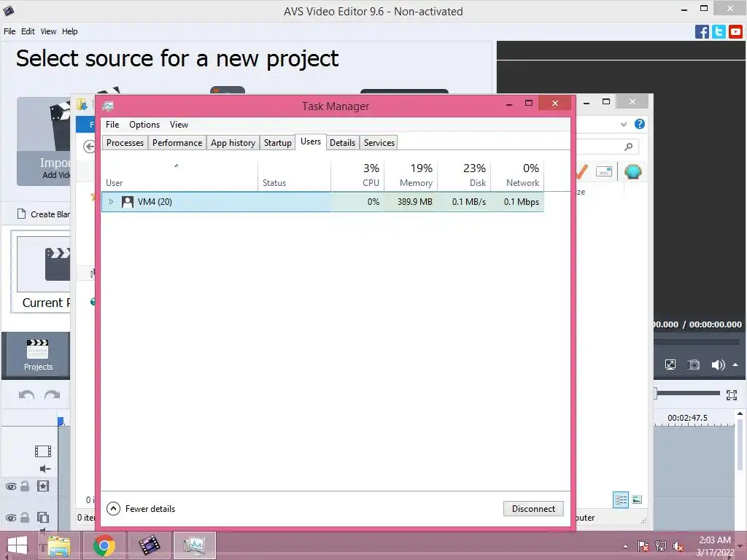Click the rename icon in File Explorer ribbon
Screen dimensions: 747x560
[603, 171]
